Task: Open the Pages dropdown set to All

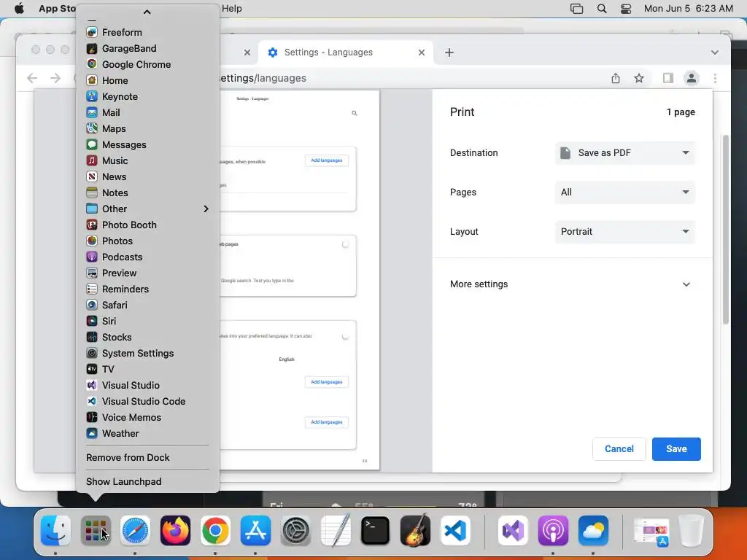Action: pyautogui.click(x=625, y=192)
